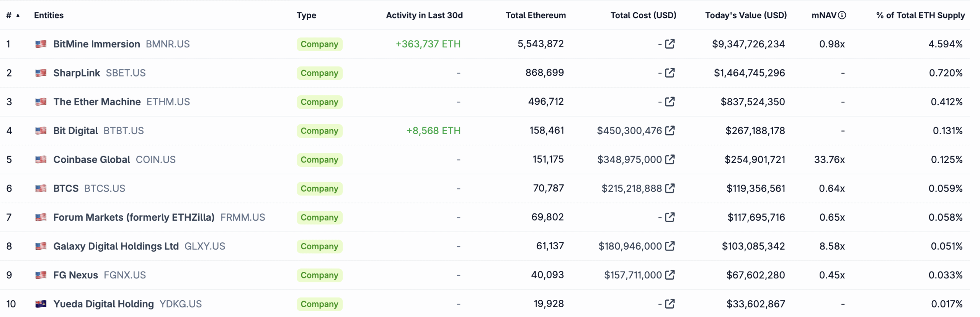Sort by Type column header
The height and width of the screenshot is (317, 980).
[x=306, y=15]
